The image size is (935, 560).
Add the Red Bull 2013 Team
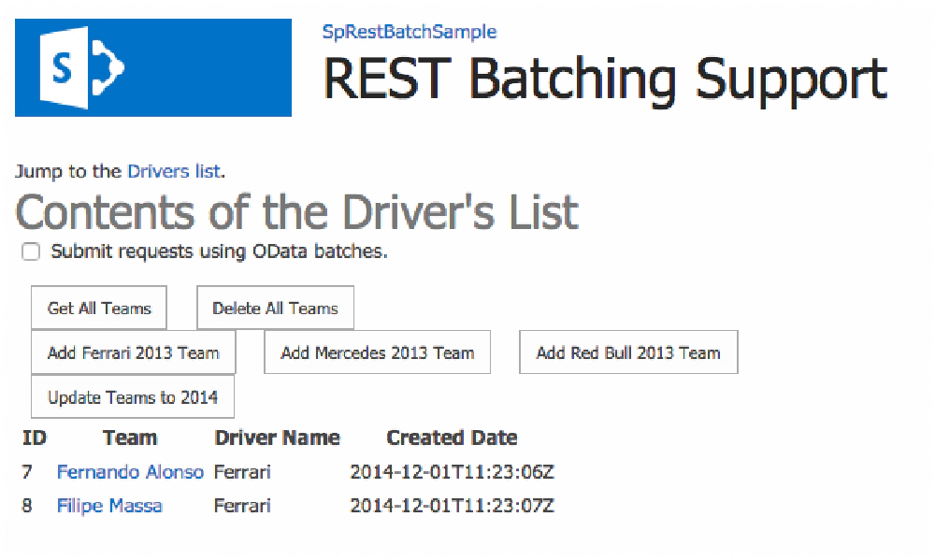[x=627, y=352]
